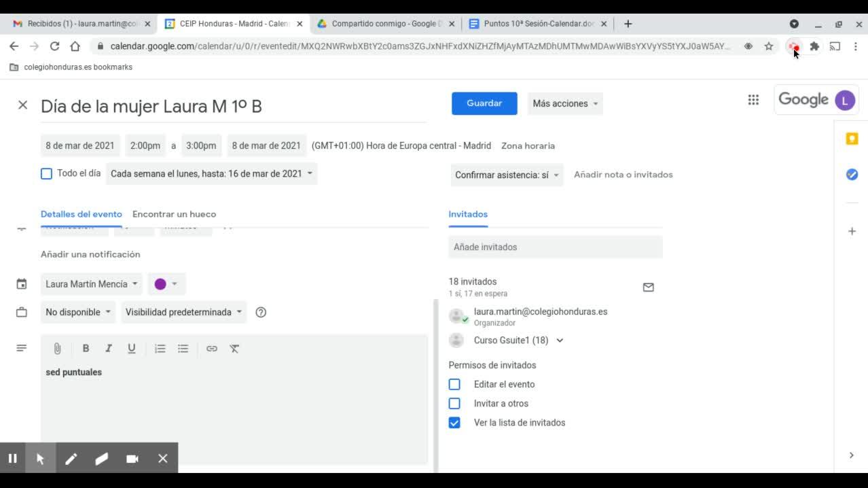This screenshot has height=488, width=868.
Task: Open the No disponible availability dropdown
Action: tap(78, 312)
